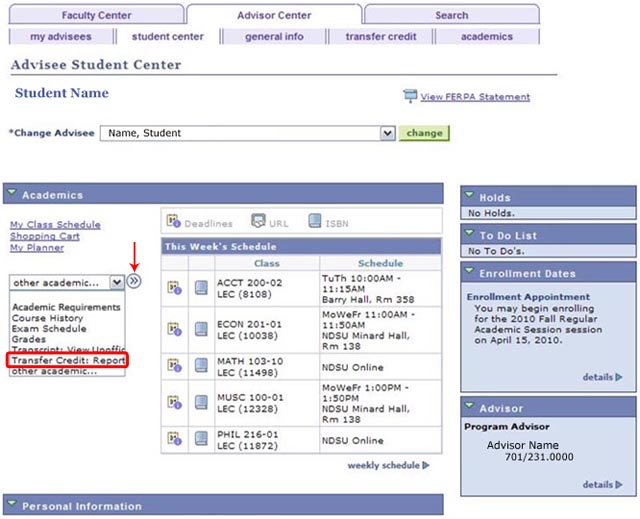Switch to the Faculty Center tab

click(96, 15)
